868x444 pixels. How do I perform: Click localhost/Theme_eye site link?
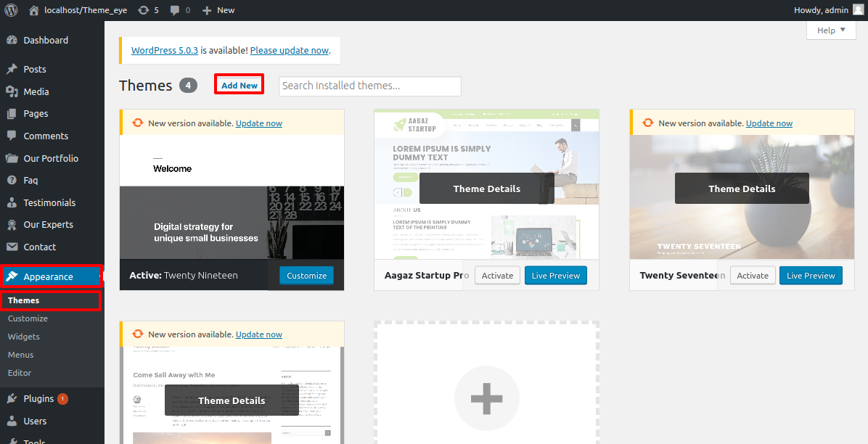85,10
